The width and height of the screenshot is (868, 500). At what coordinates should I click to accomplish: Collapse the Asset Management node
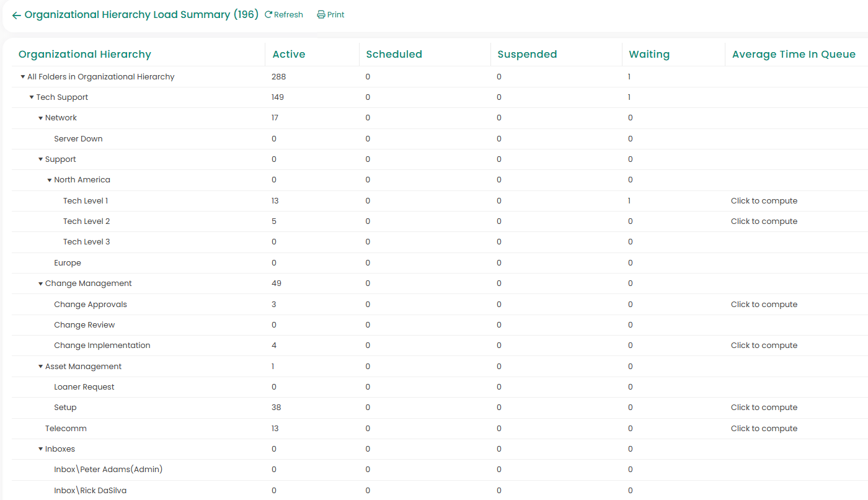(41, 367)
